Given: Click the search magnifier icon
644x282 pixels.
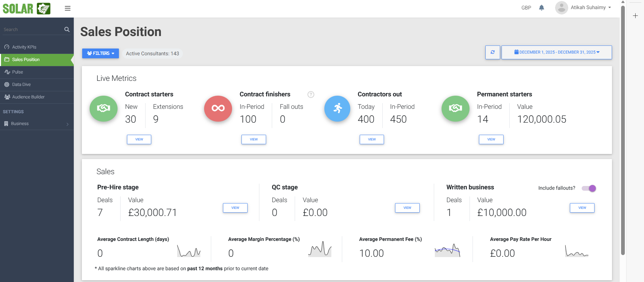Looking at the screenshot, I should click(x=67, y=30).
